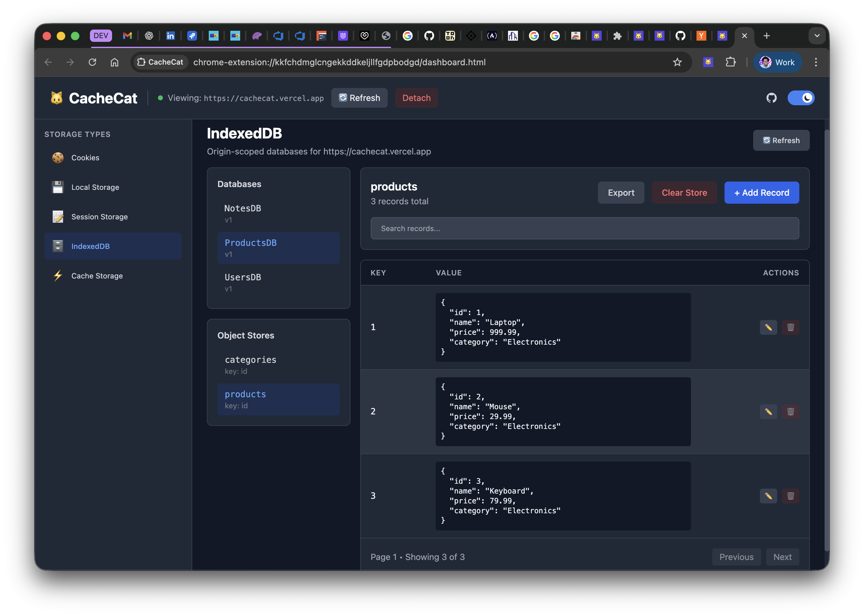
Task: Open the GitHub icon in the CacheCat header
Action: 771,98
